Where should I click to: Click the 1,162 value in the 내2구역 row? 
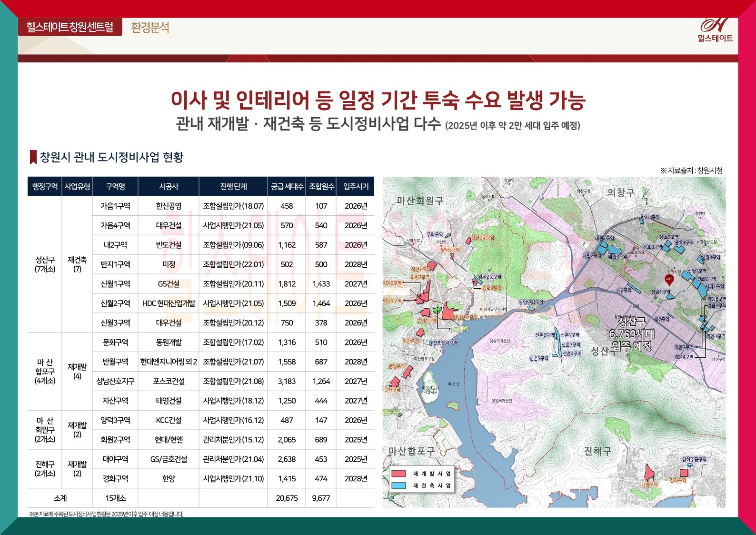point(287,245)
